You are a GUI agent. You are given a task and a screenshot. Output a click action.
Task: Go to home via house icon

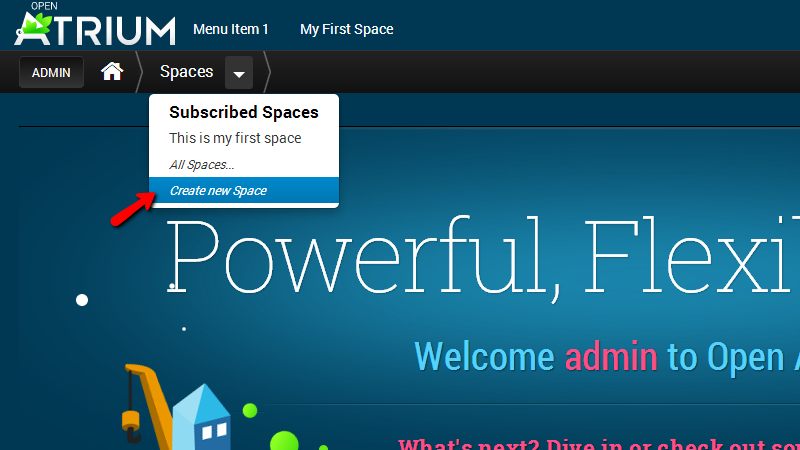click(112, 71)
